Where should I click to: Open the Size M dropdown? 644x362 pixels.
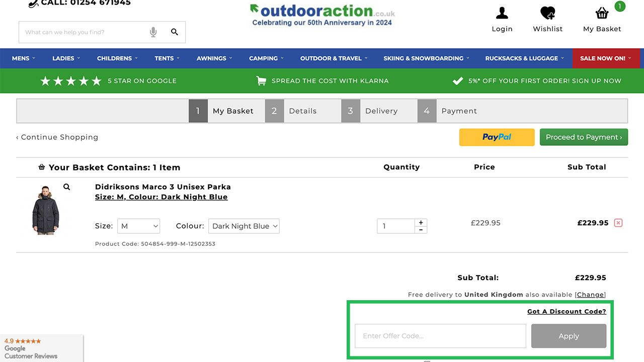tap(138, 226)
